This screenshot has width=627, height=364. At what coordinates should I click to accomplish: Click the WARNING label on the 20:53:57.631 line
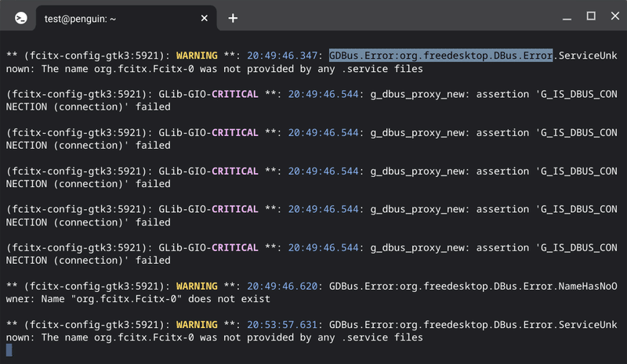(197, 324)
